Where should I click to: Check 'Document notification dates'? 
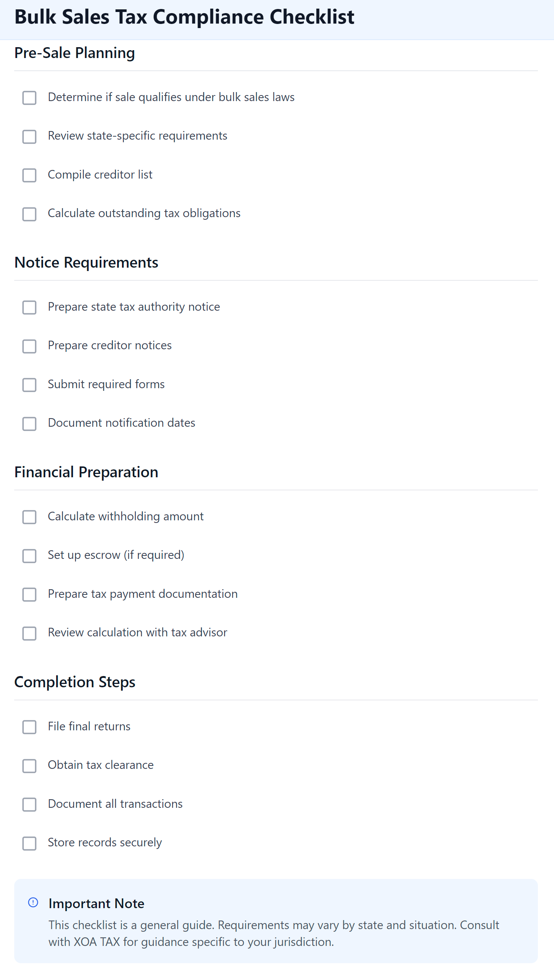tap(29, 424)
